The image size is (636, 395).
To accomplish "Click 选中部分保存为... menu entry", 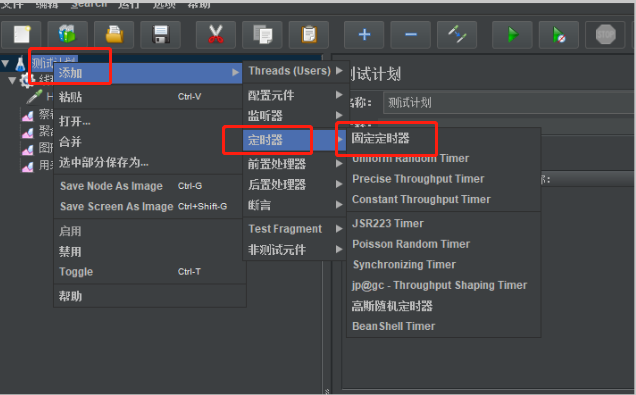I will tap(148, 162).
